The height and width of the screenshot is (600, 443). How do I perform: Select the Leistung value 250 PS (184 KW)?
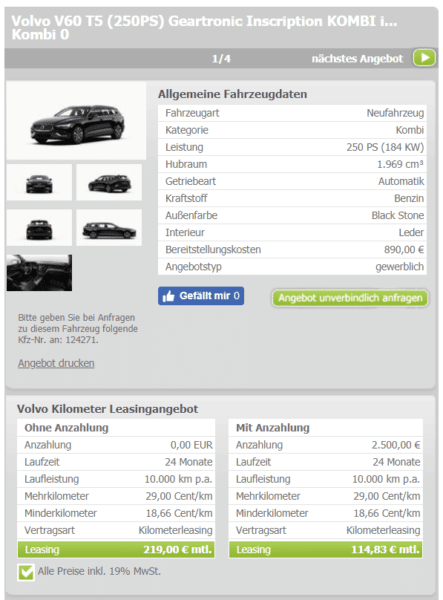point(385,147)
